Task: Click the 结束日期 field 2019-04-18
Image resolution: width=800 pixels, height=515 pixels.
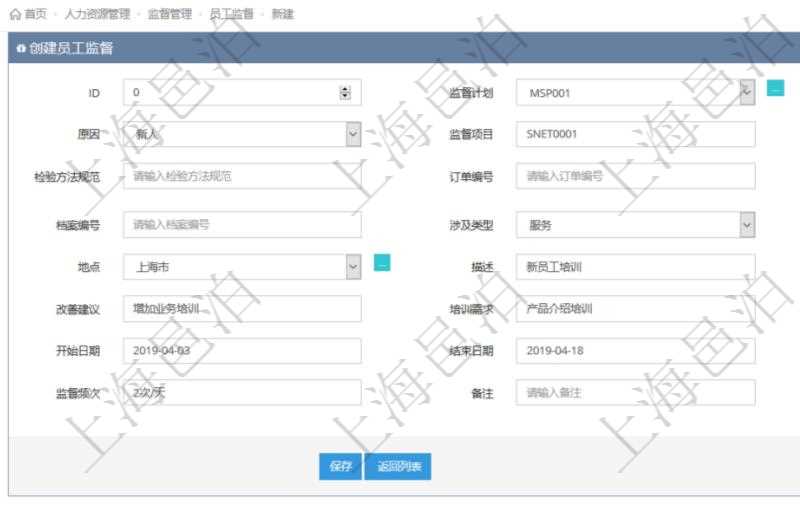Action: [x=635, y=351]
